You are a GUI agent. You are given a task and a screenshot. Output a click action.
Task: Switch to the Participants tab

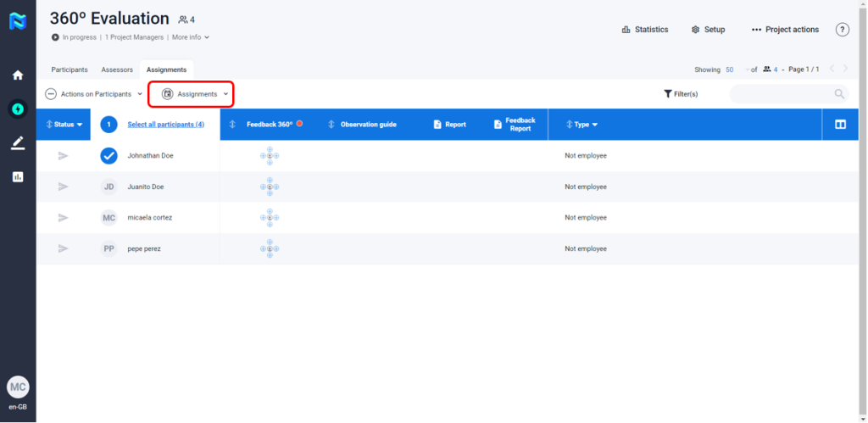tap(70, 70)
